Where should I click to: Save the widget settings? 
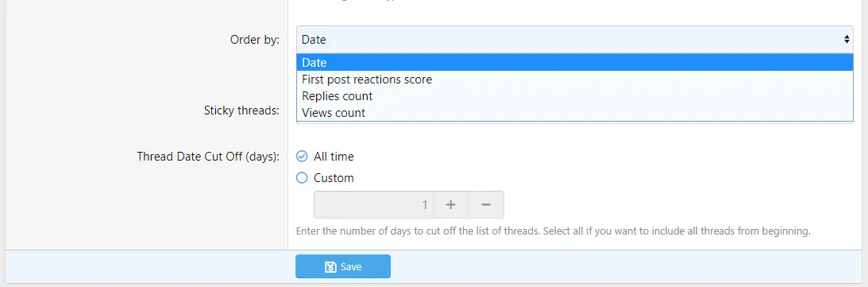pyautogui.click(x=342, y=266)
